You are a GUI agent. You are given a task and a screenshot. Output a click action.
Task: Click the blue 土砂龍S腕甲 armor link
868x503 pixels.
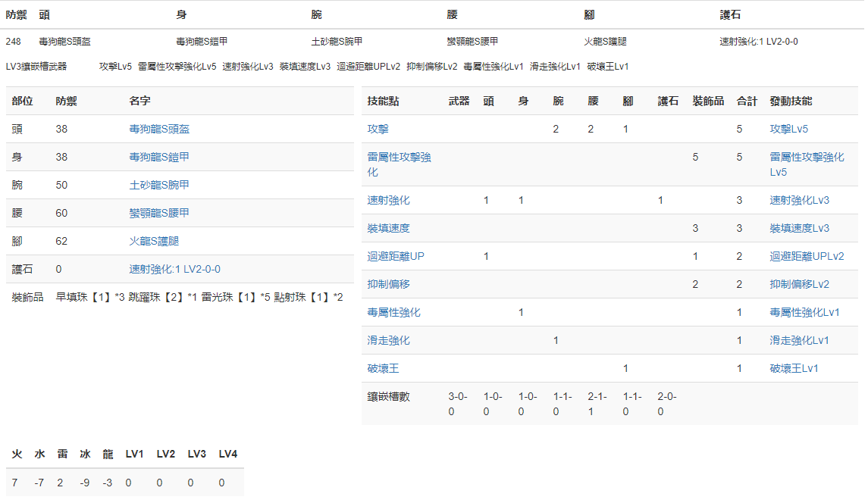159,186
